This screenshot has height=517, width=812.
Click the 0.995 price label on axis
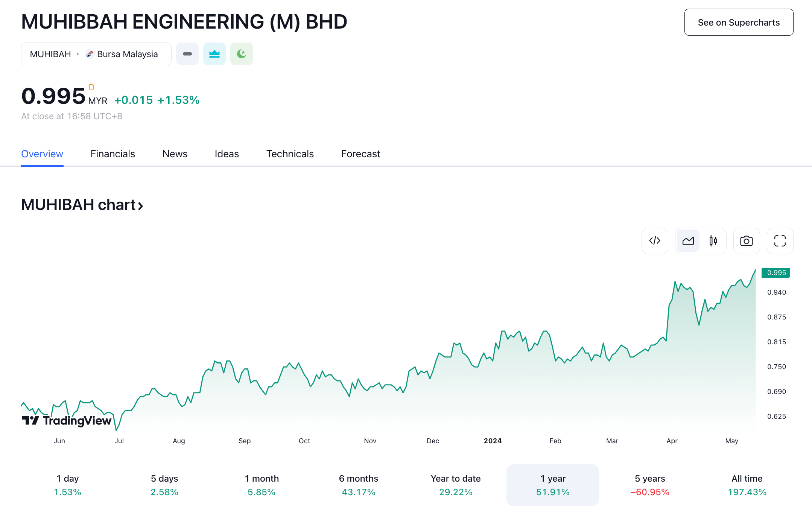pos(776,273)
